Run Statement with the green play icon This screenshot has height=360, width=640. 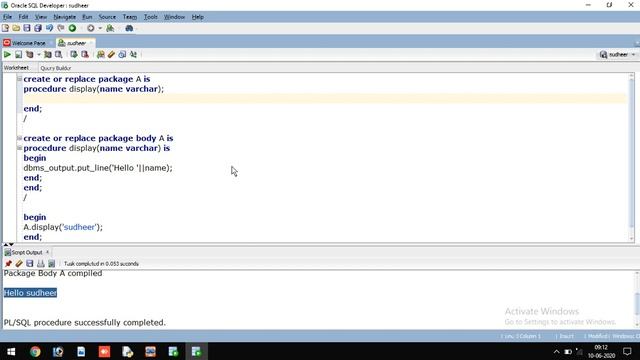[x=7, y=54]
